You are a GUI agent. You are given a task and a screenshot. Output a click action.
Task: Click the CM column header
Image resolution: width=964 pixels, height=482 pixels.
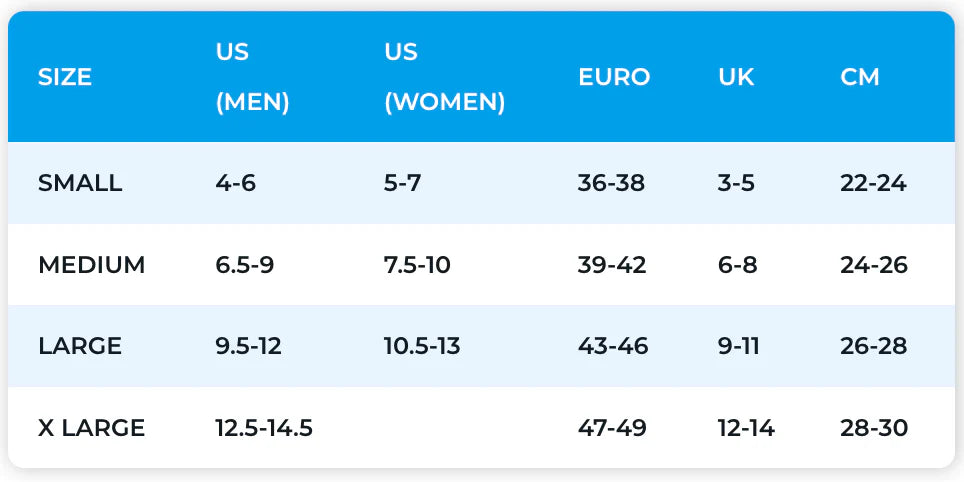(x=860, y=77)
